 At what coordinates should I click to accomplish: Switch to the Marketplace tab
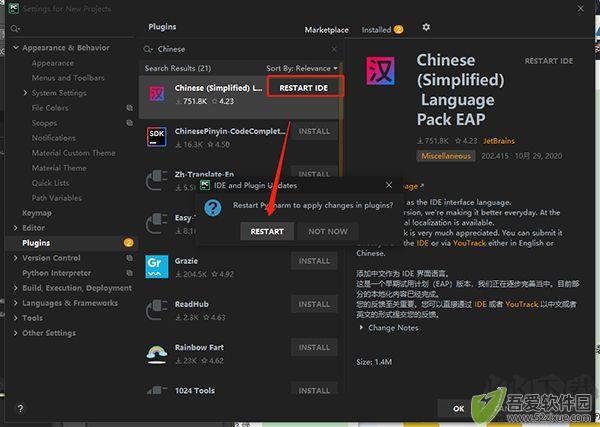point(326,29)
